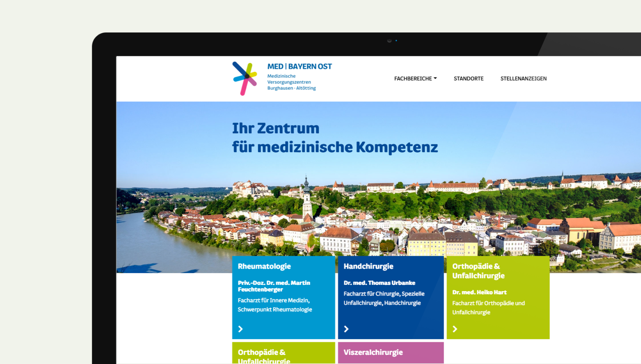The image size is (641, 364).
Task: Click the MED | BAYERN OST title
Action: [299, 66]
